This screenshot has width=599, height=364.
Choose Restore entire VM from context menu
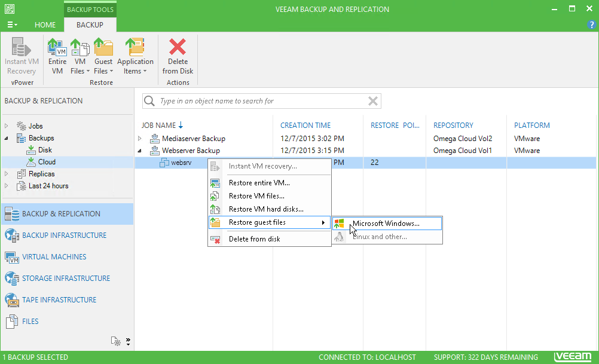point(270,183)
